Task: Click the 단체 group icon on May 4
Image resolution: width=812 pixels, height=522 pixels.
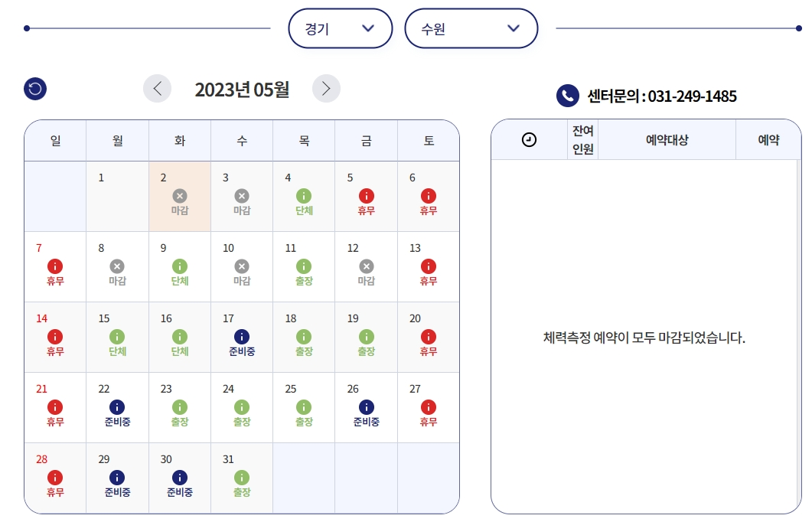Action: (304, 195)
